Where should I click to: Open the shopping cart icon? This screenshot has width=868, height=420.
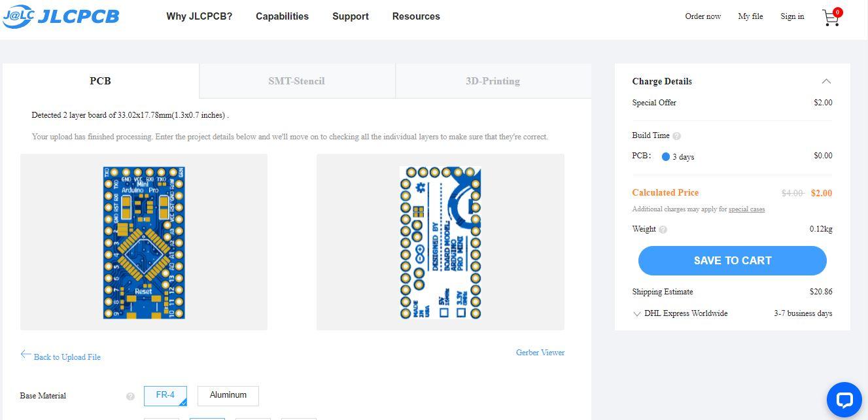tap(831, 17)
